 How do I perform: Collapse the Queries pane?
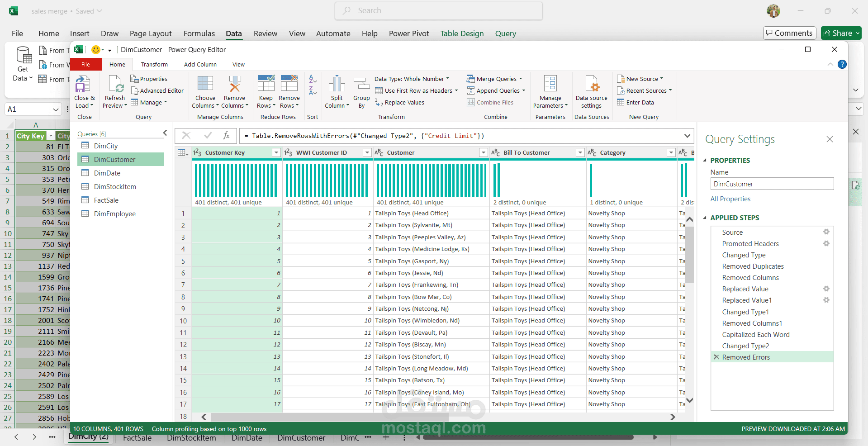[x=165, y=133]
